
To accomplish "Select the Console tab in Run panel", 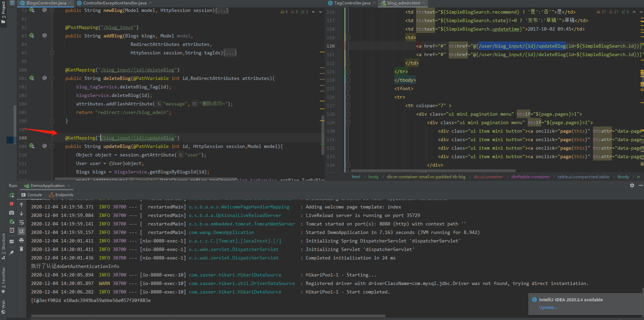I will 32,195.
